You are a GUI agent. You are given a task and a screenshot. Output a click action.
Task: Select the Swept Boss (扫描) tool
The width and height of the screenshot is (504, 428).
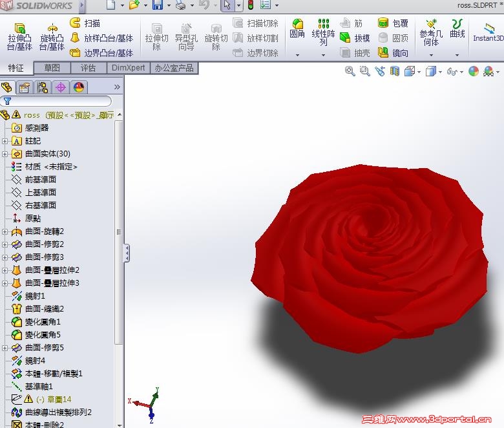pyautogui.click(x=85, y=23)
